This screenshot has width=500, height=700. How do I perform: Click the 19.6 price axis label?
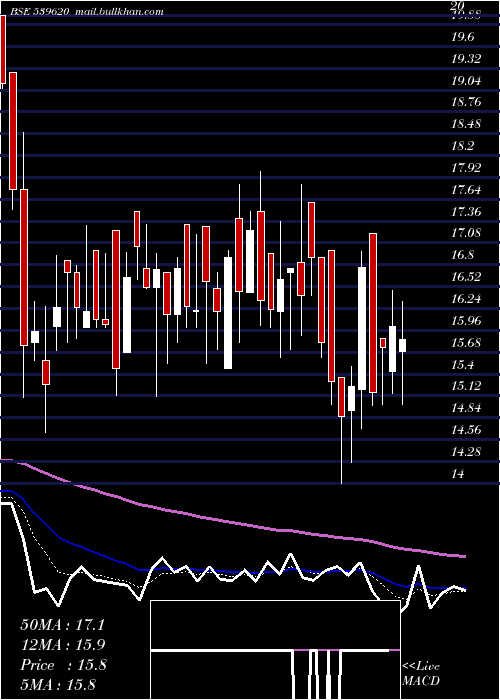click(462, 38)
